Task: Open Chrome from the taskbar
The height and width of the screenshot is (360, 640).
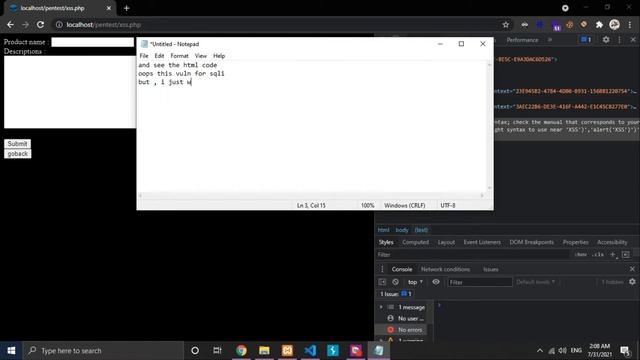Action: tap(241, 351)
